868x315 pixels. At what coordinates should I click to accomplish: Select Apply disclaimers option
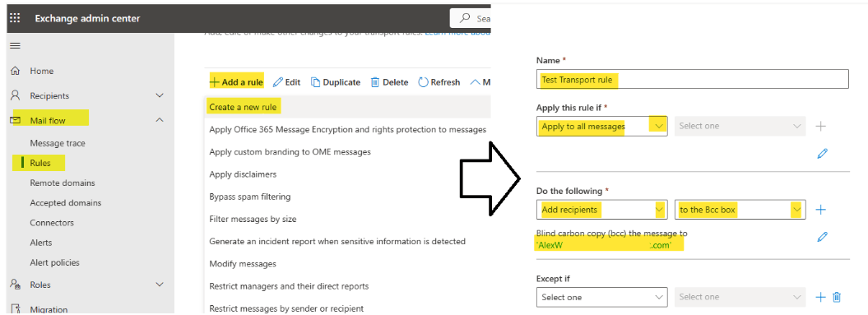pyautogui.click(x=243, y=174)
